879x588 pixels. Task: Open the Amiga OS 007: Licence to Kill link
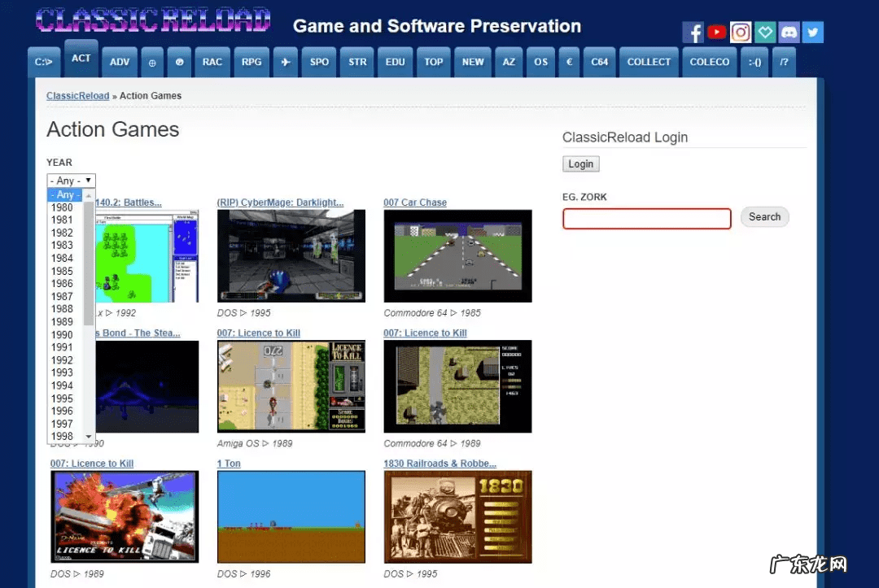(259, 333)
